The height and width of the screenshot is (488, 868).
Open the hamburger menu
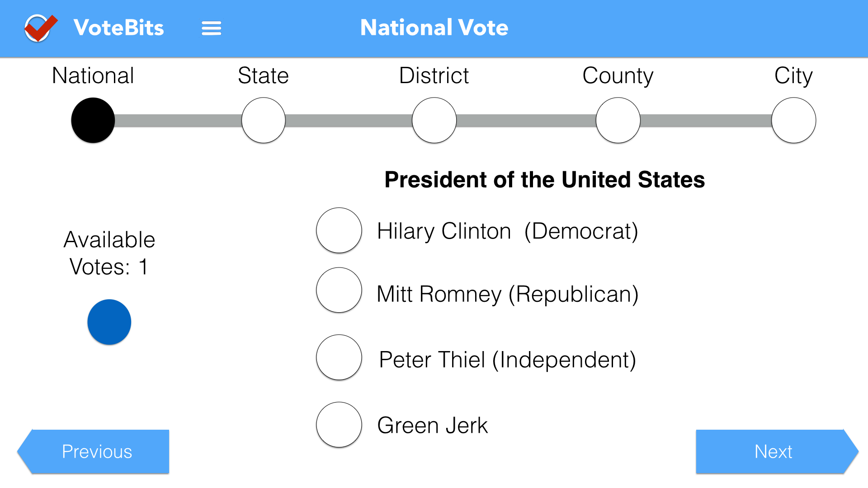211,28
